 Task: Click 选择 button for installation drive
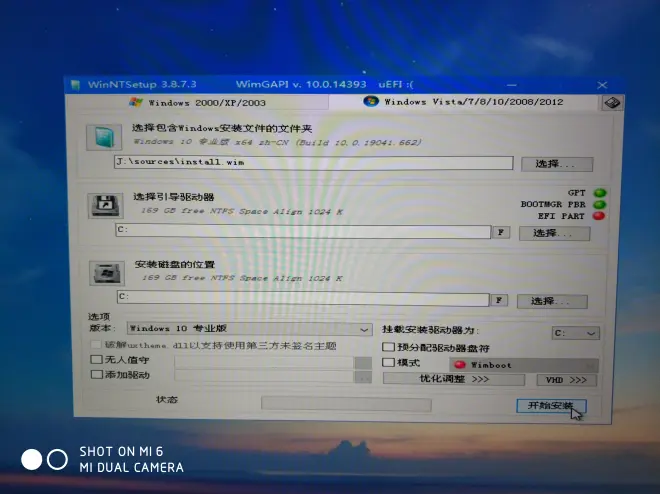click(552, 301)
